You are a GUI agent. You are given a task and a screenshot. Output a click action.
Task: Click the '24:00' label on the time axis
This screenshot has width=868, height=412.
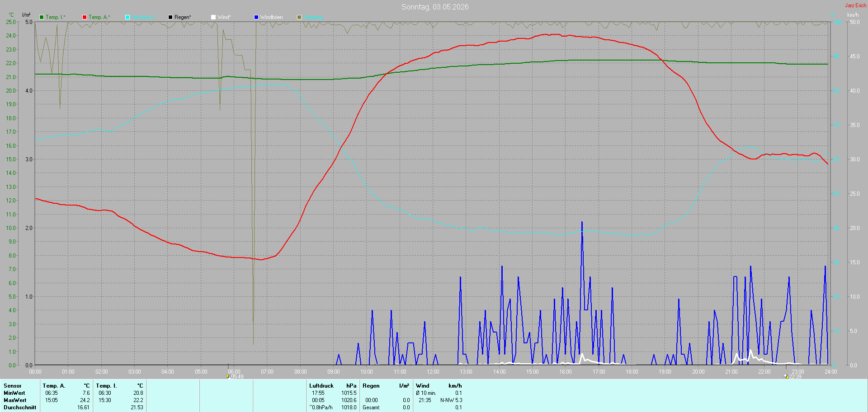tap(831, 372)
